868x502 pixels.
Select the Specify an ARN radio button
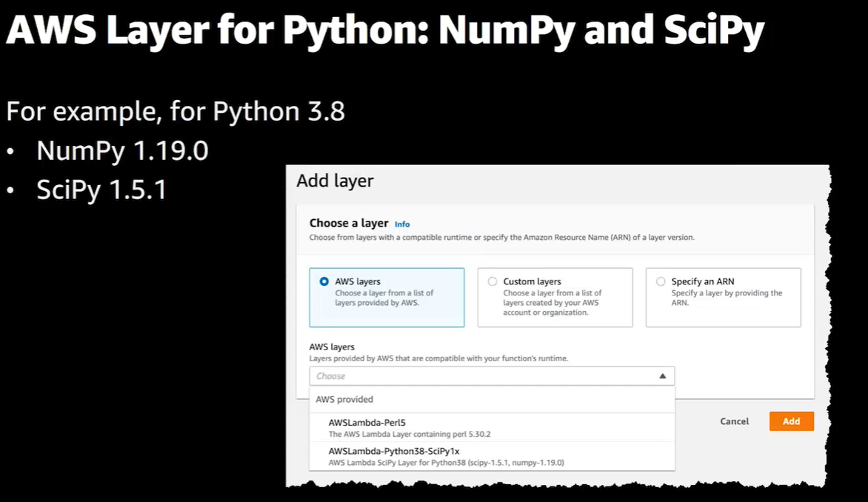(x=661, y=281)
